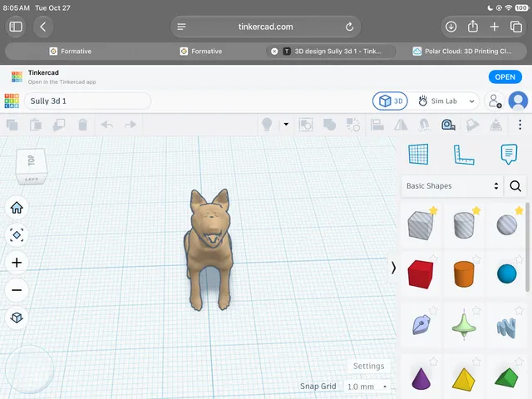Click the Safari reload page icon
Viewport: 532px width, 399px height.
[x=349, y=27]
